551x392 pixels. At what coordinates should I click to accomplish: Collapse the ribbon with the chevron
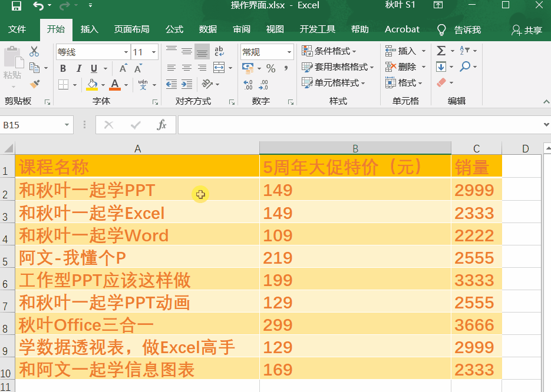(x=546, y=102)
